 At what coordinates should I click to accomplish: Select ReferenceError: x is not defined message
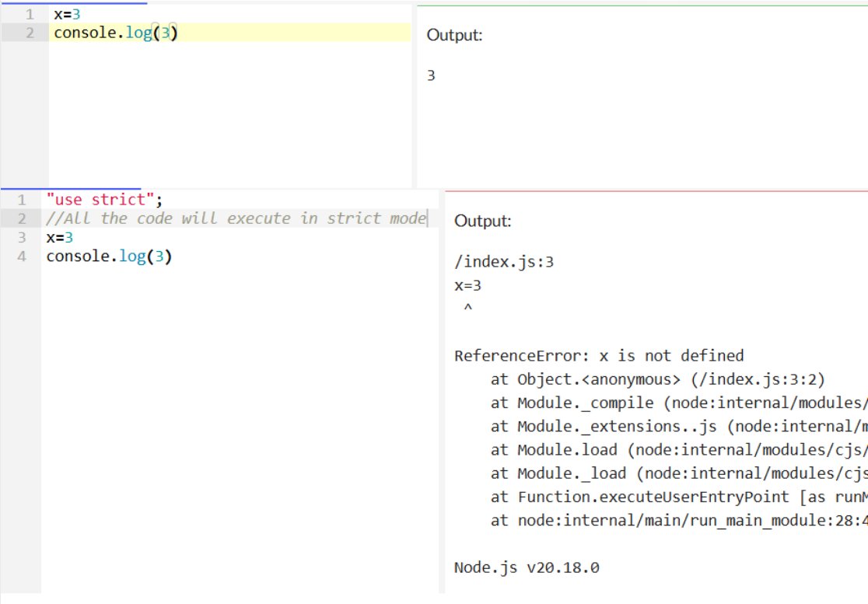pos(599,356)
